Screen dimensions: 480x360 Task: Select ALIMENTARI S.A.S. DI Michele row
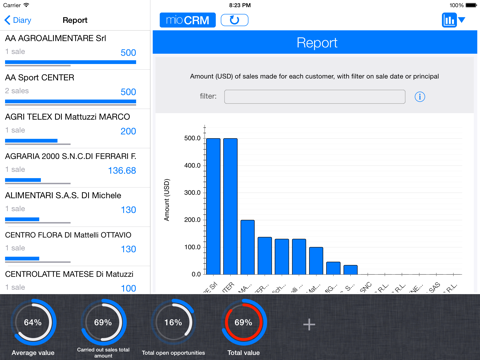pos(75,207)
